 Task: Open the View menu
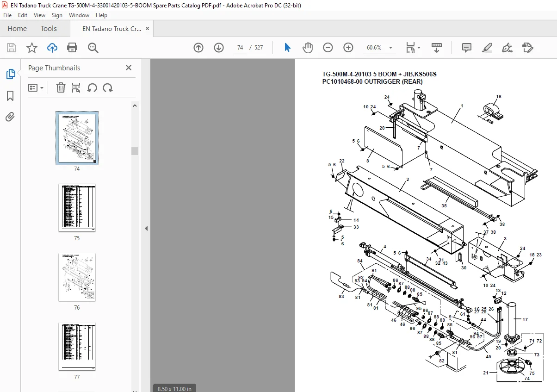pos(40,15)
